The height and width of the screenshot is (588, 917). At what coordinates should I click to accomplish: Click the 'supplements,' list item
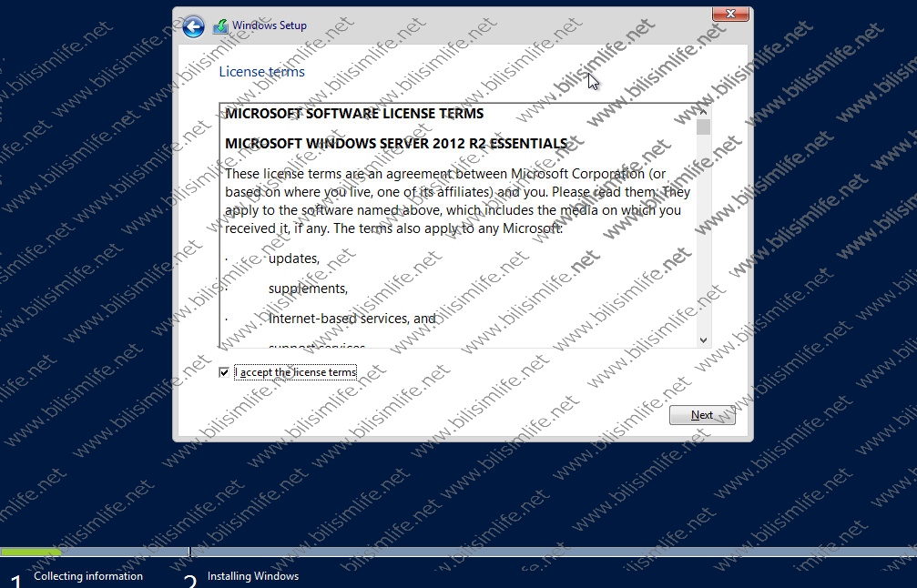pos(308,289)
